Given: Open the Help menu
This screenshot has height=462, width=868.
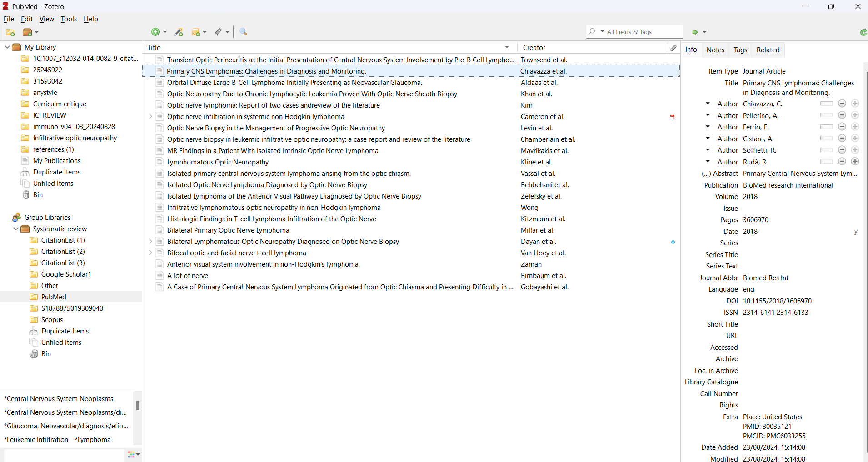Looking at the screenshot, I should [90, 19].
